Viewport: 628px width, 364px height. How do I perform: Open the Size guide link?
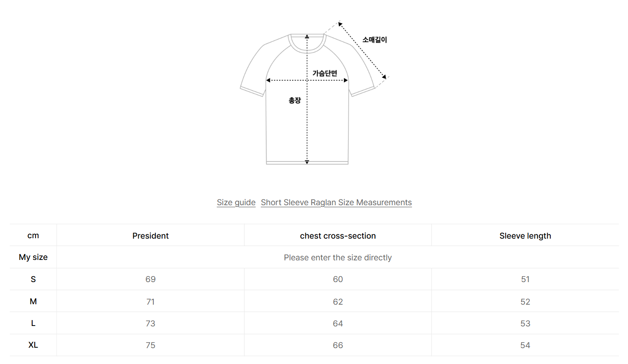coord(236,202)
